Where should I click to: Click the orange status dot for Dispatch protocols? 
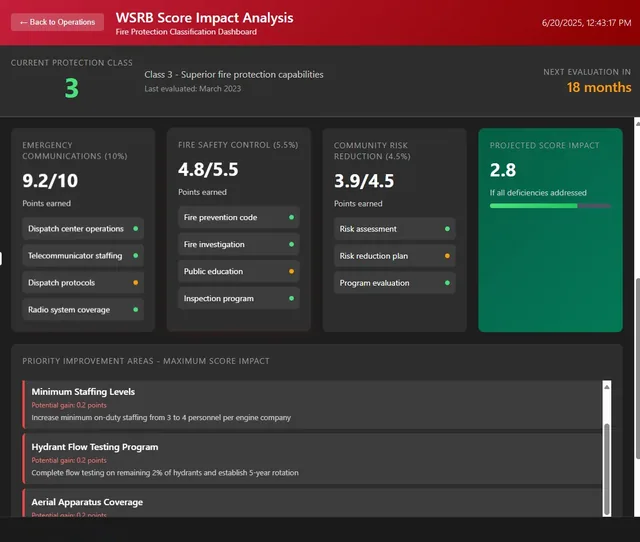[136, 282]
